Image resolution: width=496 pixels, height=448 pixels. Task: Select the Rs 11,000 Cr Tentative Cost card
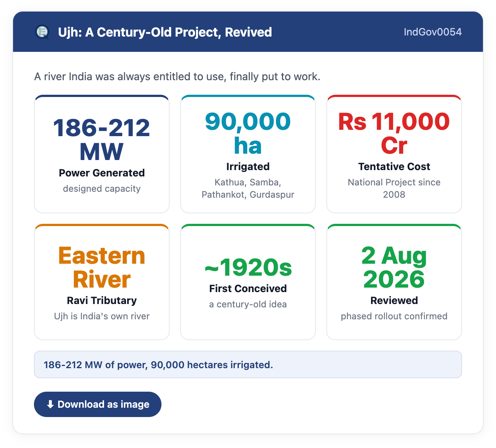[x=394, y=154]
